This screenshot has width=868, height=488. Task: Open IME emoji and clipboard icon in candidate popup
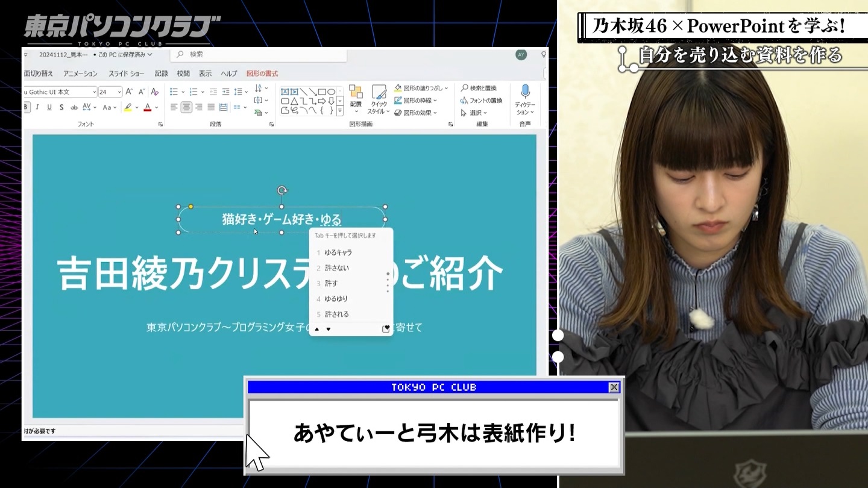click(x=386, y=329)
